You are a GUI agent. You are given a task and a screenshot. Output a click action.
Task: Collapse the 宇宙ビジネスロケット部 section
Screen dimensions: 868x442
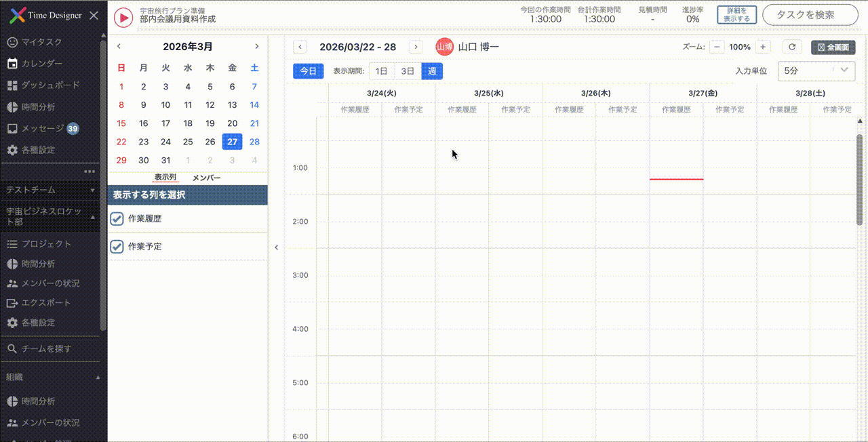point(93,217)
